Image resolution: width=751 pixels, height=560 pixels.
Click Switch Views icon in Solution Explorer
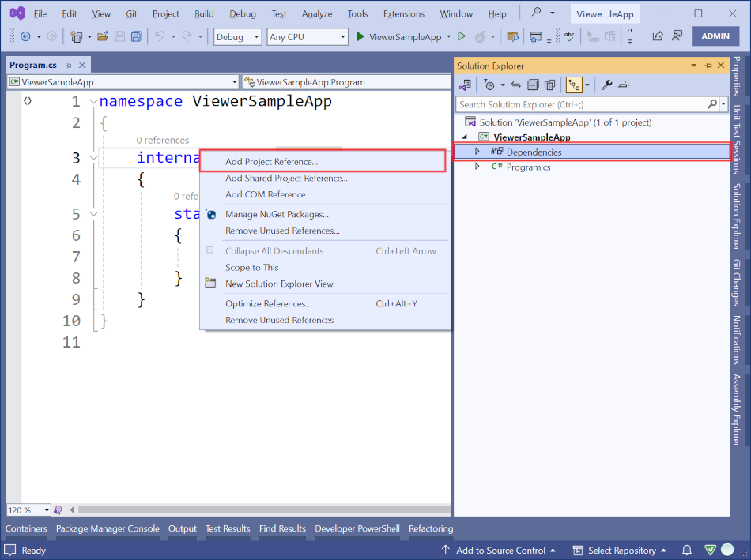click(465, 85)
